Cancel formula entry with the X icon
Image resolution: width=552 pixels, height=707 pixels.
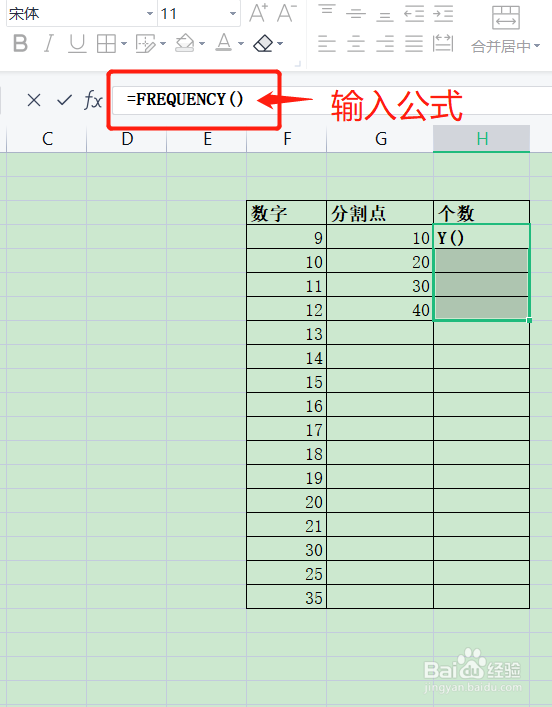[x=34, y=100]
